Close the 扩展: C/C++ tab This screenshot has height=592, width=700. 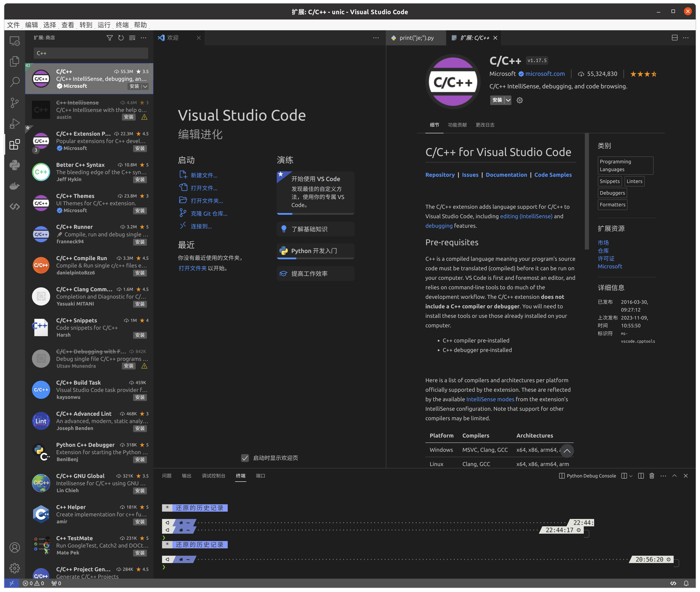[495, 38]
